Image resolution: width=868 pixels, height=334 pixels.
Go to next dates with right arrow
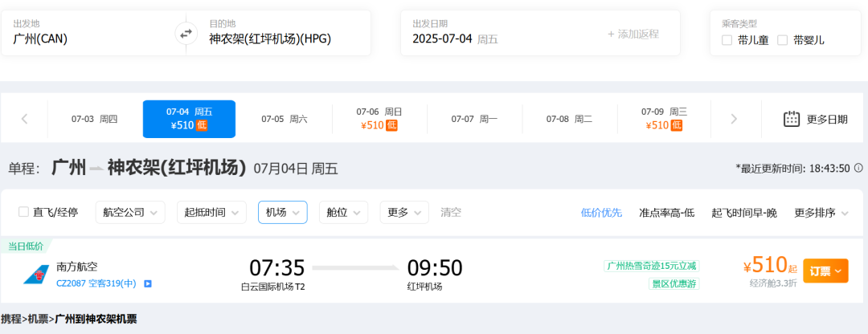pyautogui.click(x=734, y=119)
